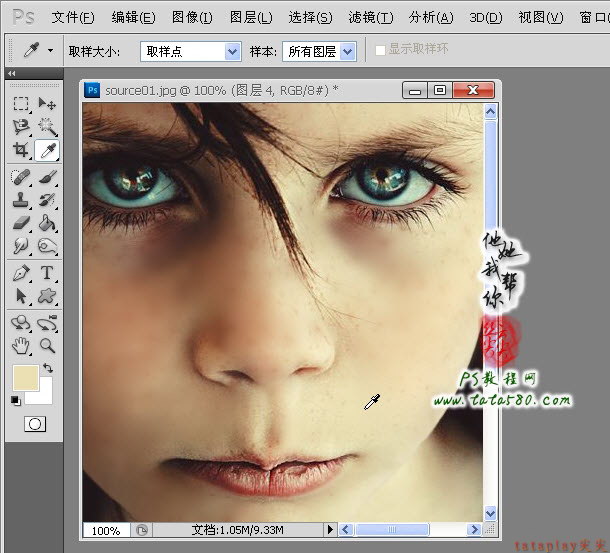This screenshot has width=610, height=553.
Task: Activate the Horizontal Type tool
Action: click(47, 273)
